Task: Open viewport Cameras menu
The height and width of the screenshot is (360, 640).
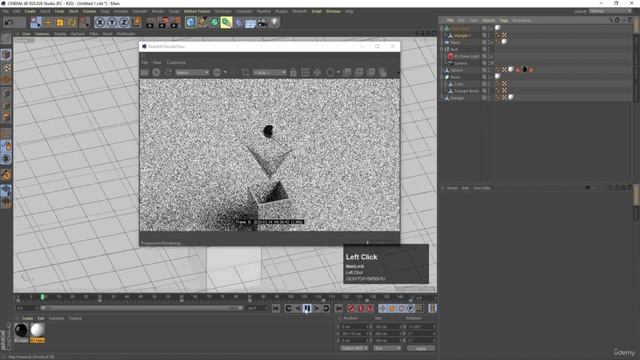Action: pos(42,34)
